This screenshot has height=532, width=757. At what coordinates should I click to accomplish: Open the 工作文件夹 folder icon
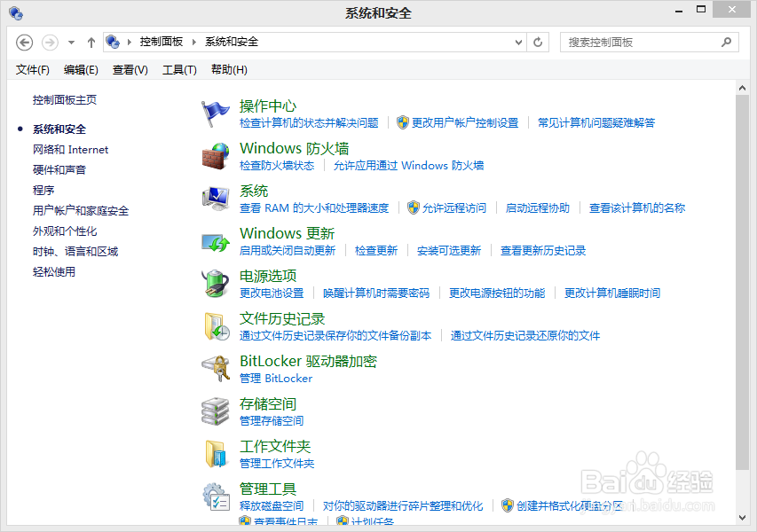coord(216,454)
